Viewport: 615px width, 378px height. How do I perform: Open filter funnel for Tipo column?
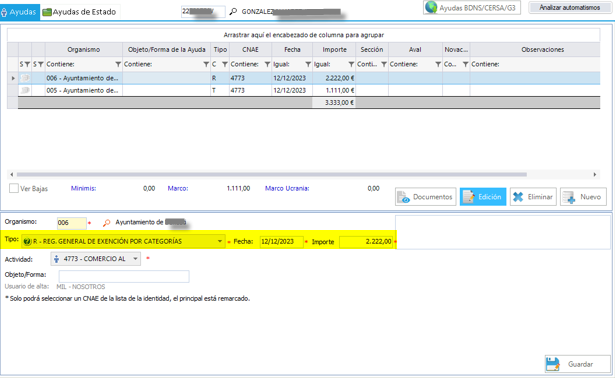pyautogui.click(x=225, y=64)
